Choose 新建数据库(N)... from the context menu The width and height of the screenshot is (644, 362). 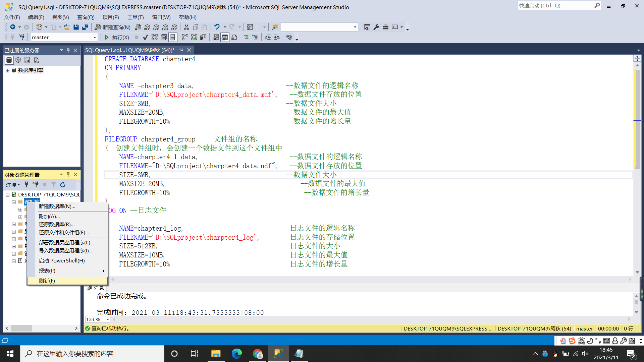point(57,206)
